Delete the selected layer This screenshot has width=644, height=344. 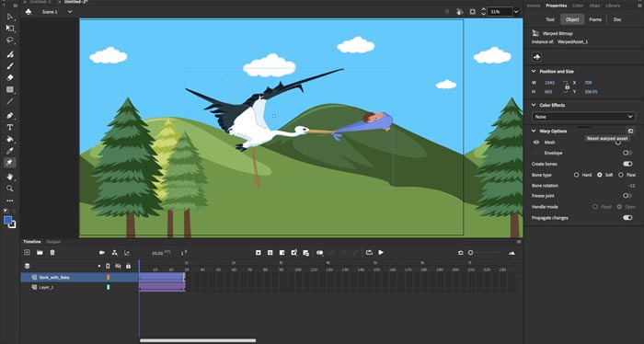tap(52, 252)
